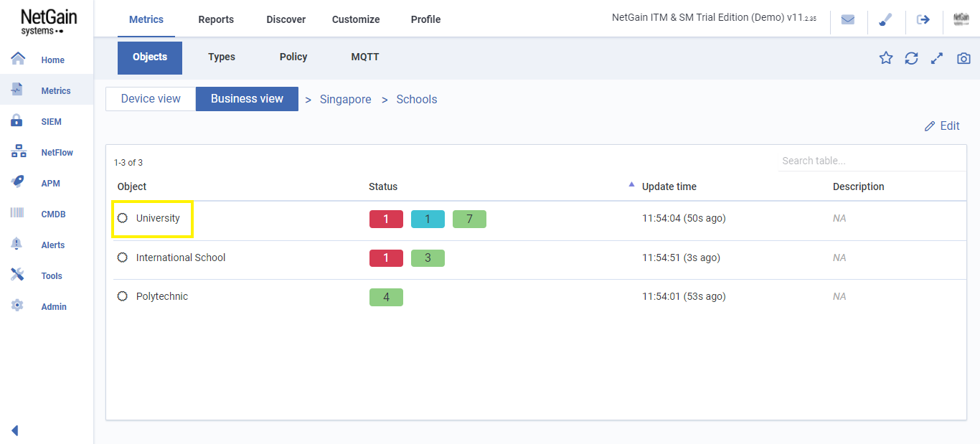This screenshot has height=444, width=980.
Task: Click International School's green badge showing 3
Action: coord(428,258)
